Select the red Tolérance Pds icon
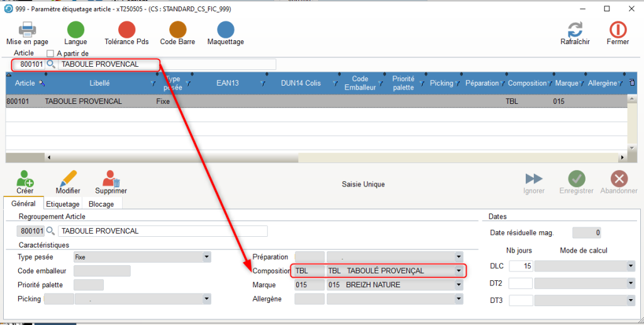 pyautogui.click(x=127, y=30)
